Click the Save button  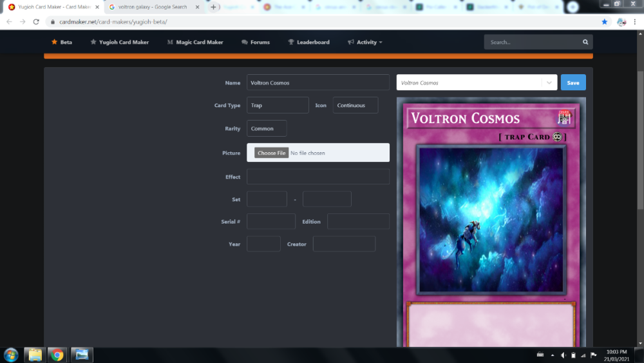click(x=573, y=83)
